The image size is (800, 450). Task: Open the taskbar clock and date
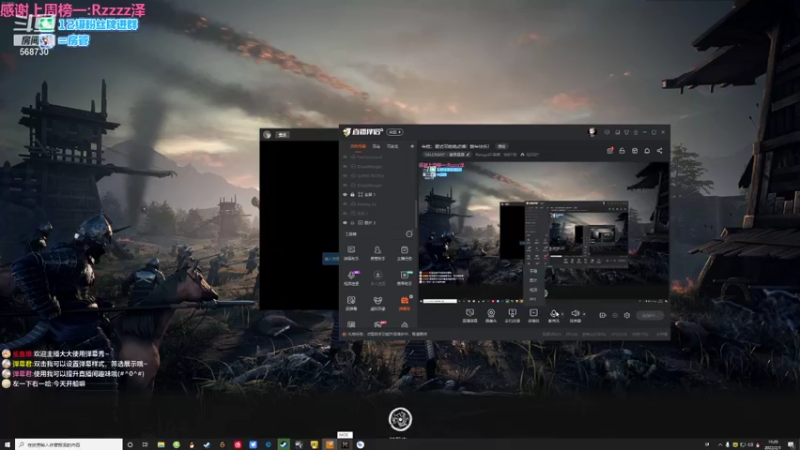tap(773, 445)
